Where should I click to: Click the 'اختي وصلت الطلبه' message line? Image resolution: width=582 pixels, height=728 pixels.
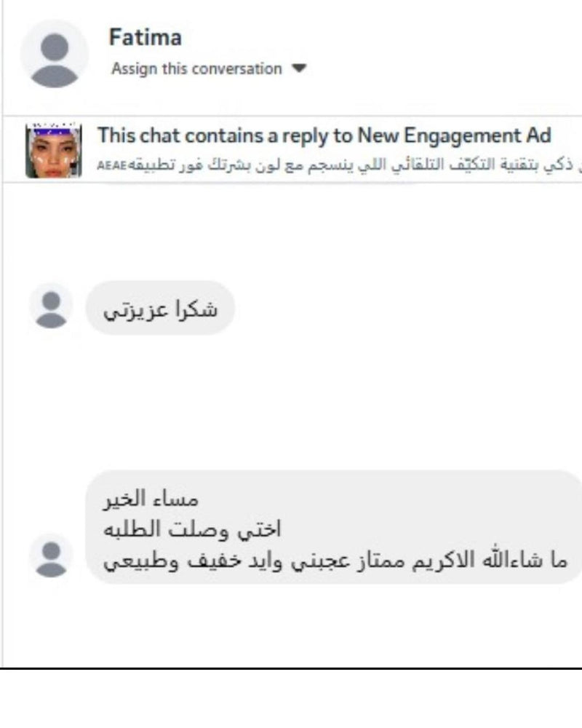click(192, 530)
